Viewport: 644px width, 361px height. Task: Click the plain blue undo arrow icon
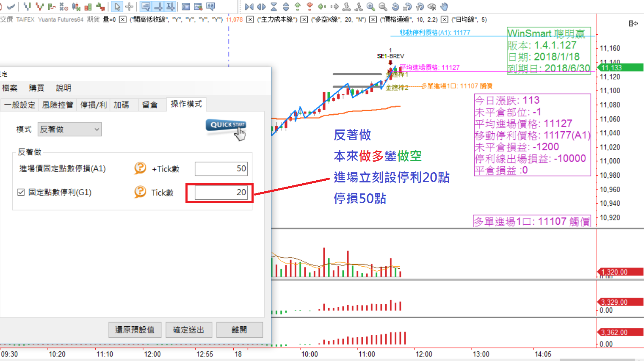[395, 6]
